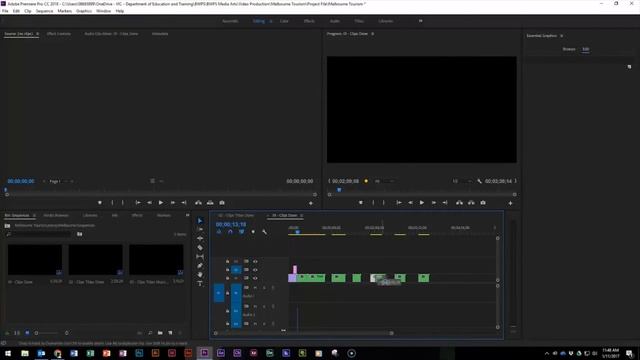
Task: Open Program monitor zoom level dropdown
Action: (383, 181)
